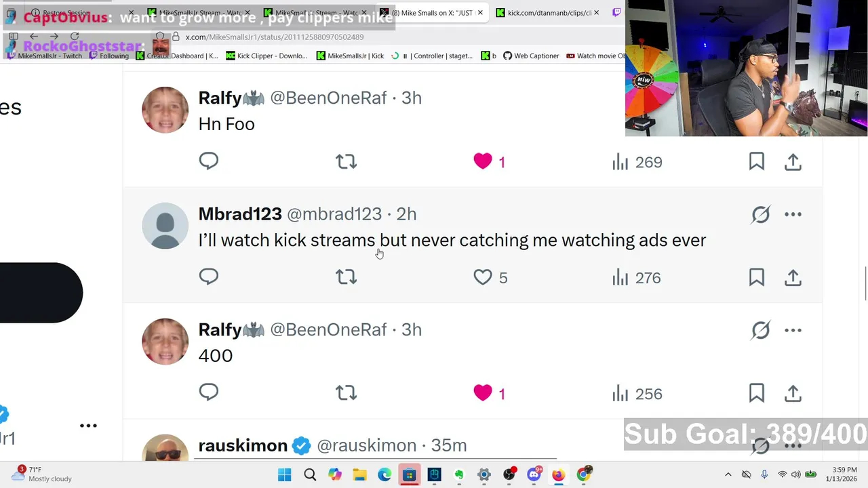Share the Mbrad123 tweet
The width and height of the screenshot is (868, 488).
pos(793,277)
